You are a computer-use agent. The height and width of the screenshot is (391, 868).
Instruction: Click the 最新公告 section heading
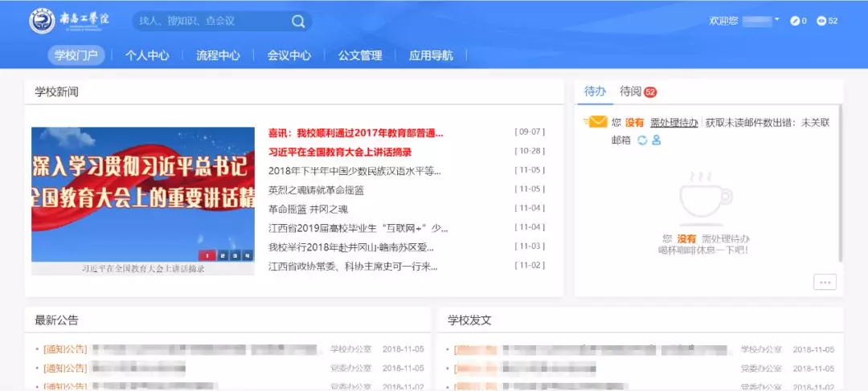coord(56,320)
